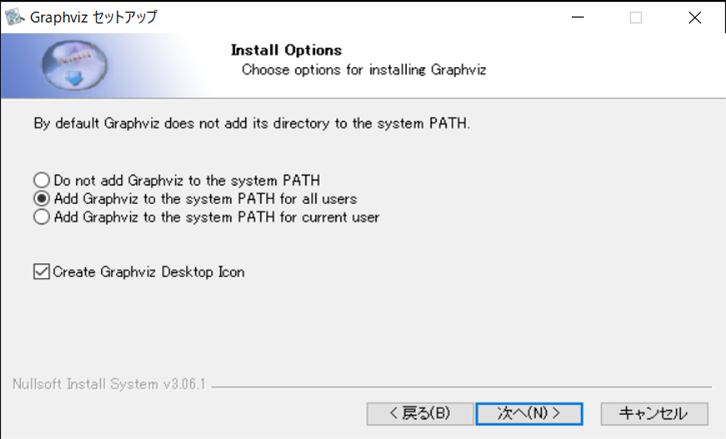Click the Choose options for installing Graphviz subtitle

[x=364, y=70]
